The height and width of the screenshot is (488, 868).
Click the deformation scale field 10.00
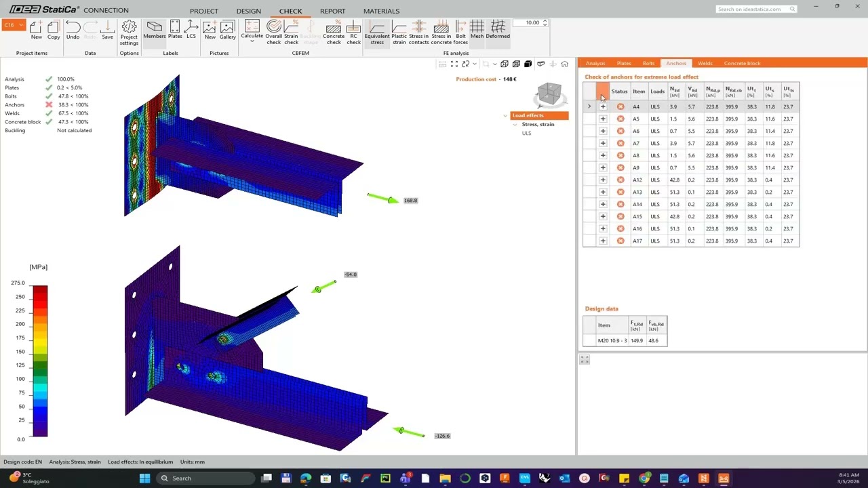[x=528, y=23]
